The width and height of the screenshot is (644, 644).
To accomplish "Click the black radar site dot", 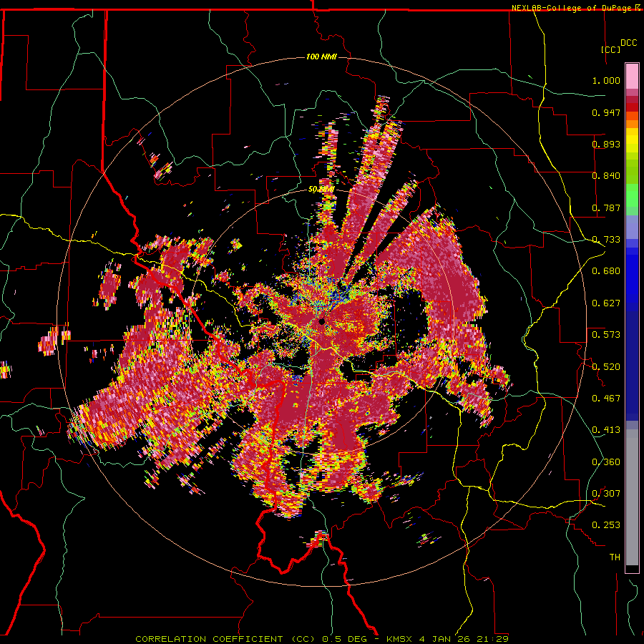I will click(321, 321).
